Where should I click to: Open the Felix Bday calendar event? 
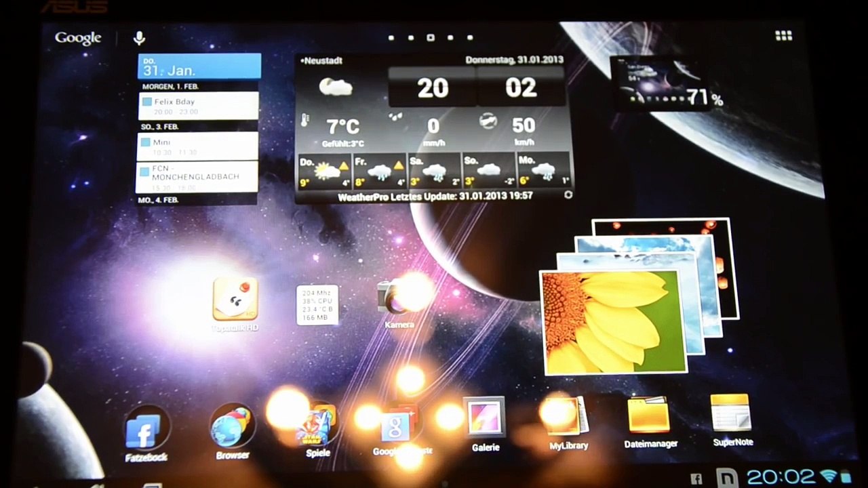(199, 106)
